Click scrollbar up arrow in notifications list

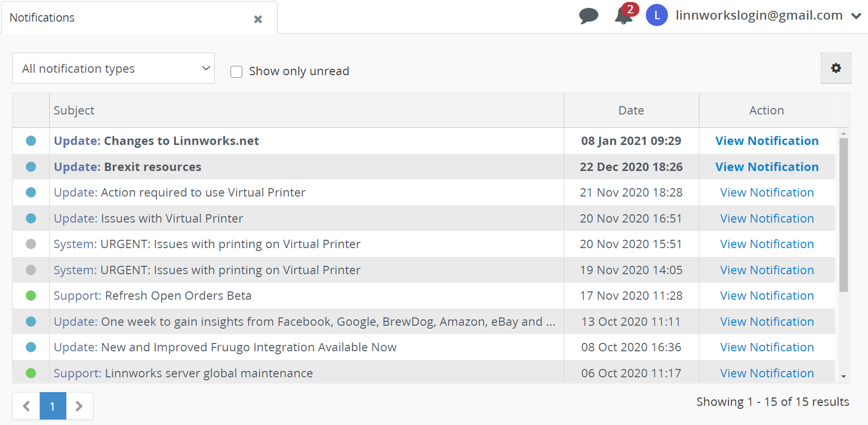click(x=843, y=133)
